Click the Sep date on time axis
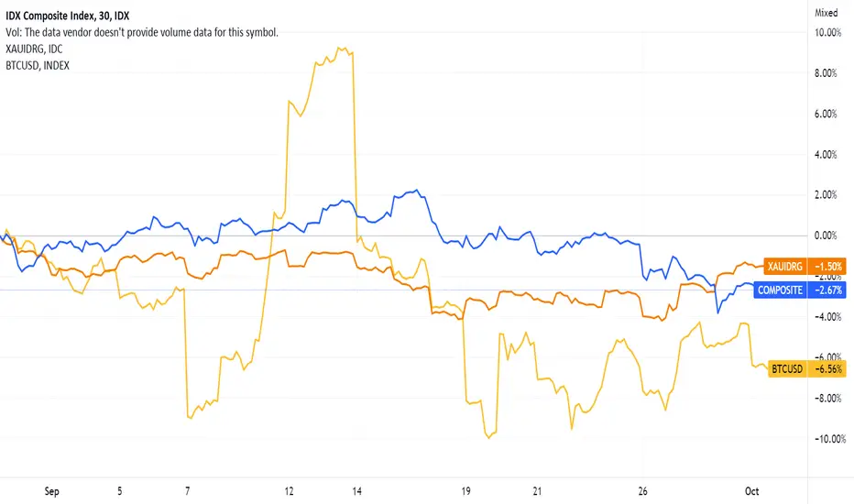The image size is (854, 504). [x=51, y=491]
